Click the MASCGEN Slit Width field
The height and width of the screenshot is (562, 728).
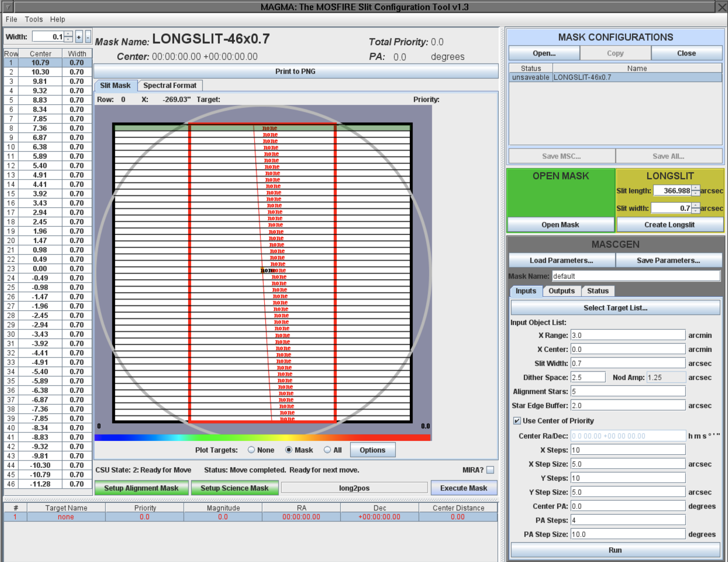[628, 363]
